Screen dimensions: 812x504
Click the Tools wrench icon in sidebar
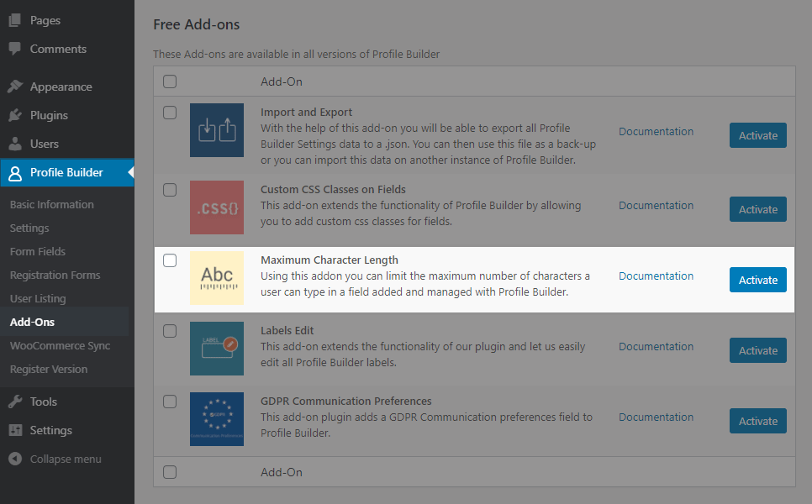[15, 402]
